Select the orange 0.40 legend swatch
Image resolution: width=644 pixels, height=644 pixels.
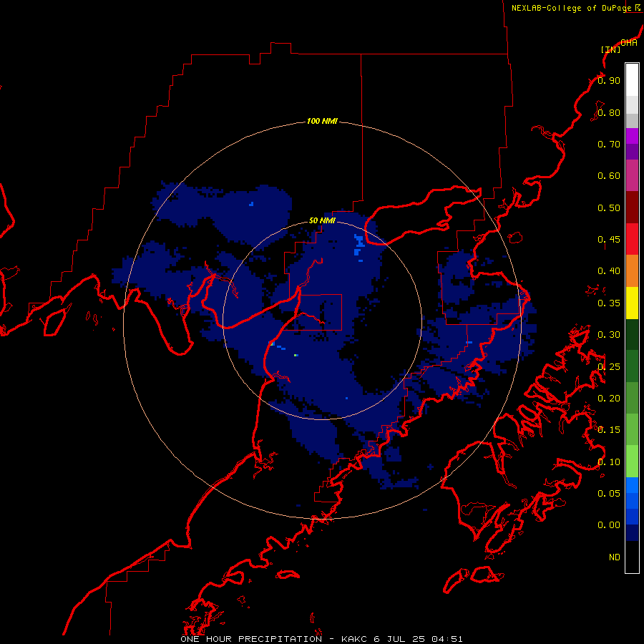pos(632,271)
